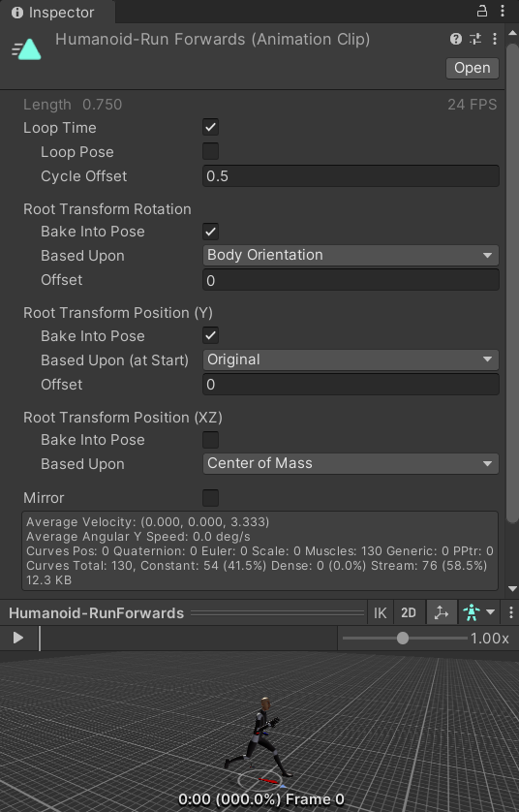Viewport: 519px width, 812px height.
Task: Open the help reference question-mark icon
Action: tap(456, 39)
